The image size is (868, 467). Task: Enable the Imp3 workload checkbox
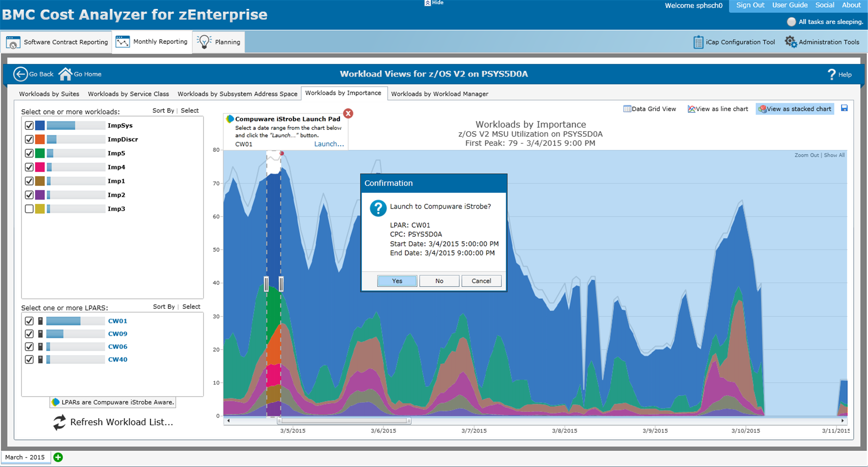[x=29, y=209]
